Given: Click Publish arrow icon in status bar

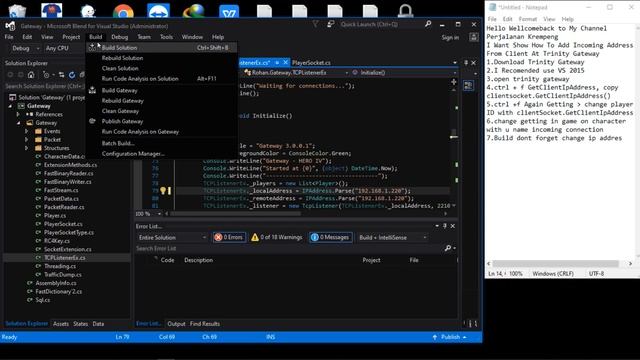Looking at the screenshot, I should 435,337.
